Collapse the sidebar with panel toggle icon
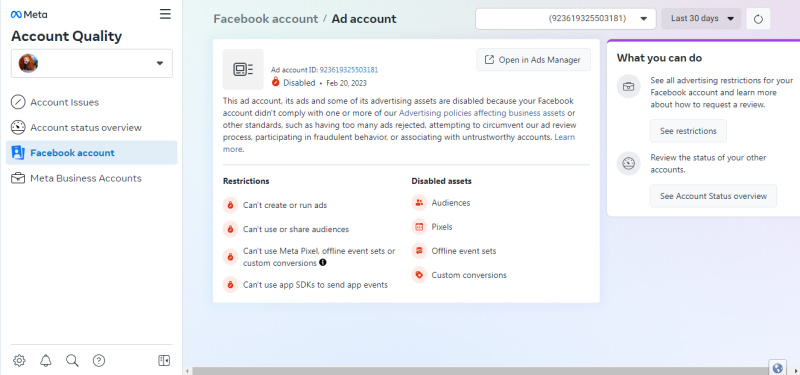 coord(164,361)
